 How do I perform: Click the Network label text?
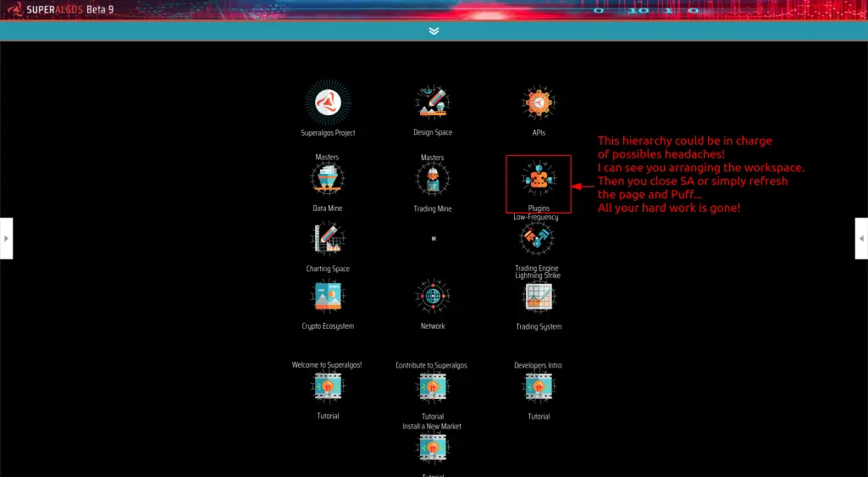[433, 326]
